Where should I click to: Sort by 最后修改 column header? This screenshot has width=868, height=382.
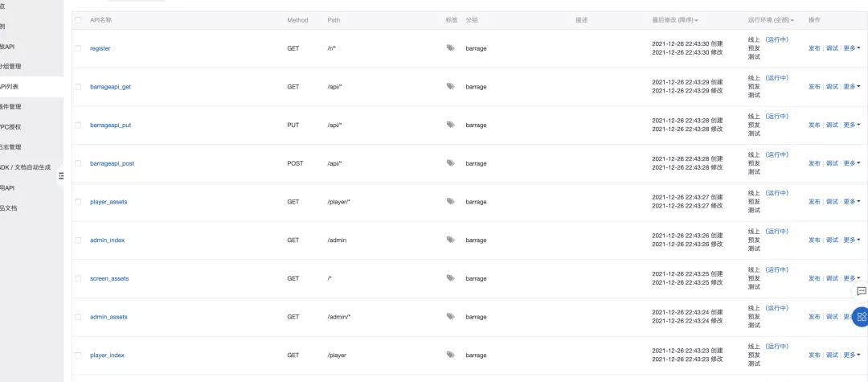click(674, 20)
